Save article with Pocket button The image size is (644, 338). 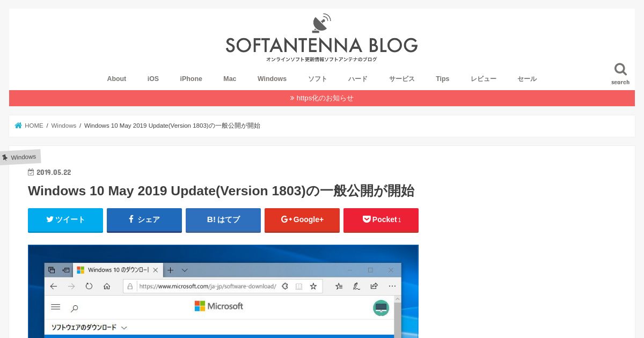(x=381, y=220)
